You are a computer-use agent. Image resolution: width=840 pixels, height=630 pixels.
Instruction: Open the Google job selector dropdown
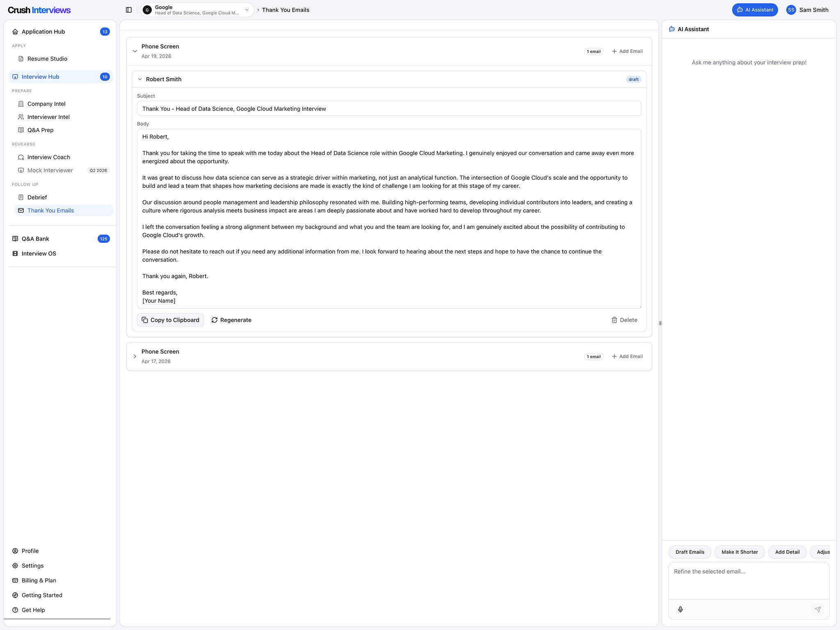197,10
